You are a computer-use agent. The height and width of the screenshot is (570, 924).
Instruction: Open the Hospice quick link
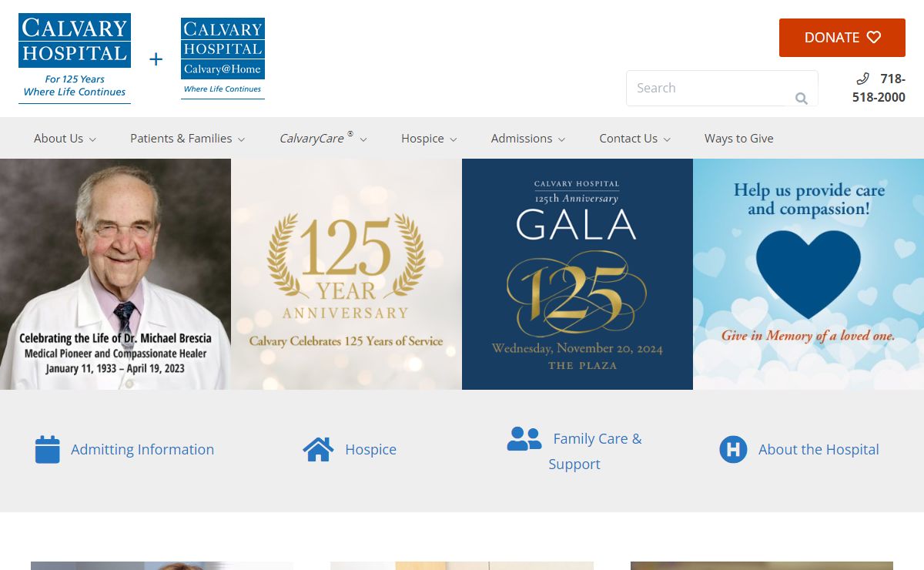pos(370,449)
